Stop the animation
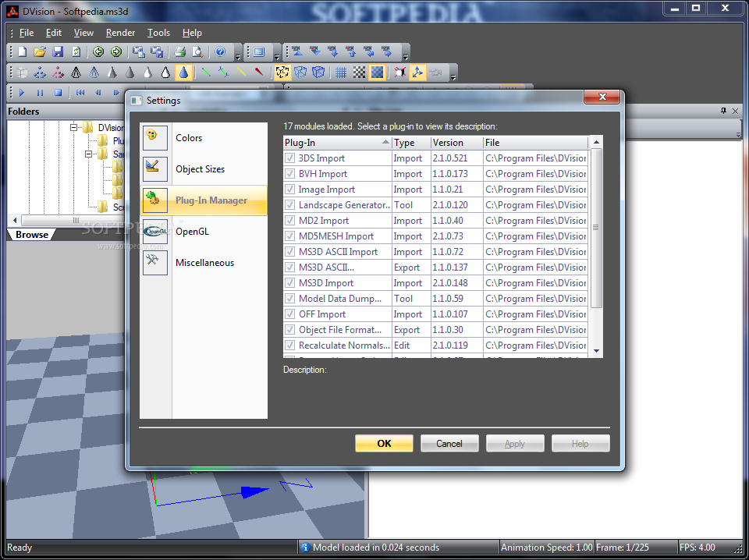749x560 pixels. pyautogui.click(x=58, y=93)
